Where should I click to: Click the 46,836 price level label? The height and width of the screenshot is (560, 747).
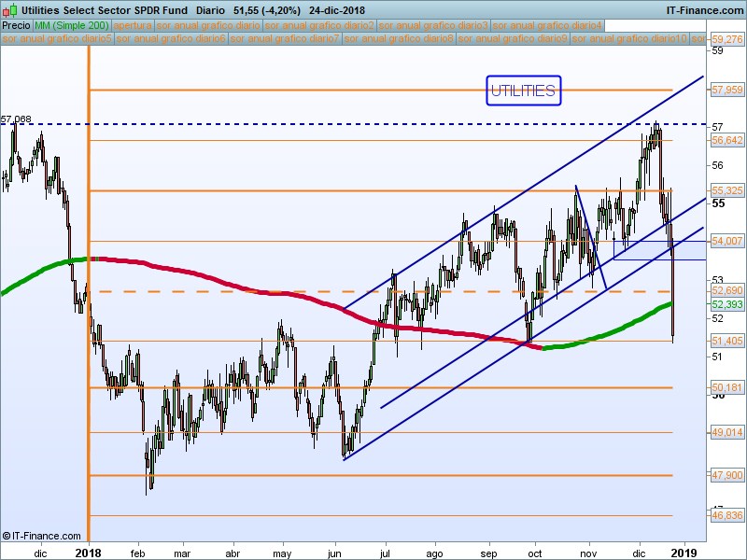coord(727,515)
